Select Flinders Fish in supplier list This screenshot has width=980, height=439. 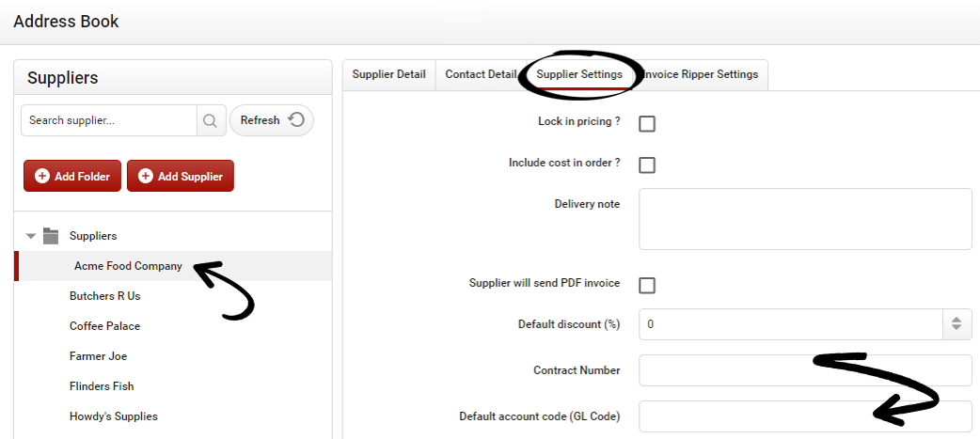coord(102,386)
